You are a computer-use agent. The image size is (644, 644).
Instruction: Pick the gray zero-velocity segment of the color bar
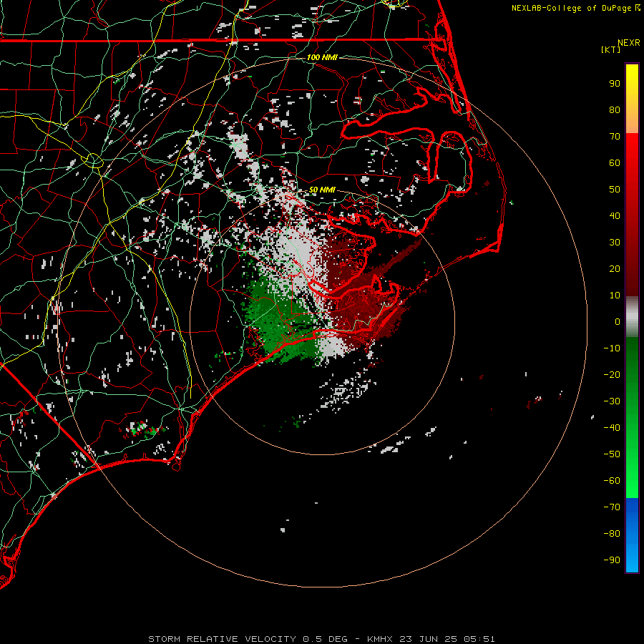click(632, 317)
